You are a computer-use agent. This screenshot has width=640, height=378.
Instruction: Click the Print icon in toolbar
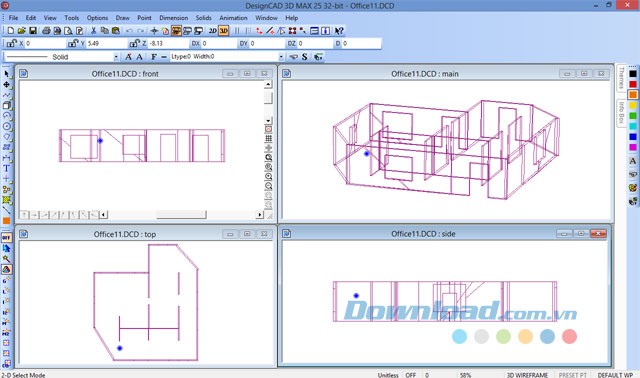click(46, 31)
